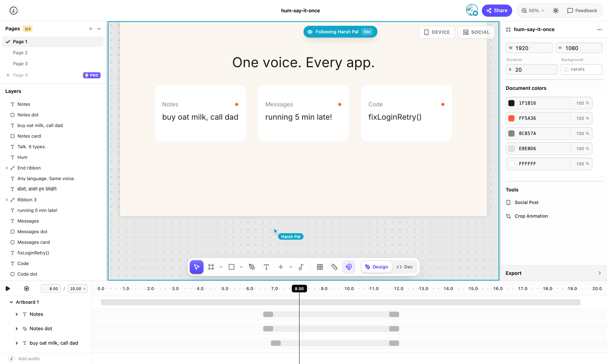Open the frame tool options dropdown arrow

(221, 267)
